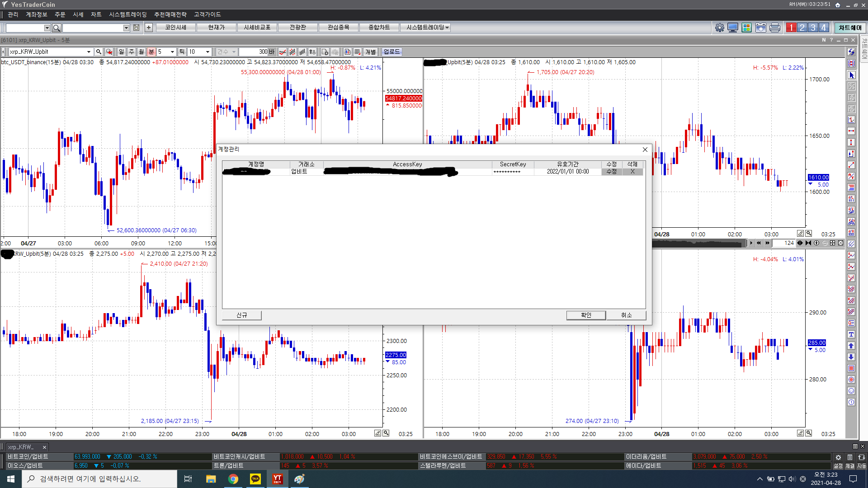Toggle the 분 (minute) period button
This screenshot has height=488, width=868.
click(x=151, y=52)
